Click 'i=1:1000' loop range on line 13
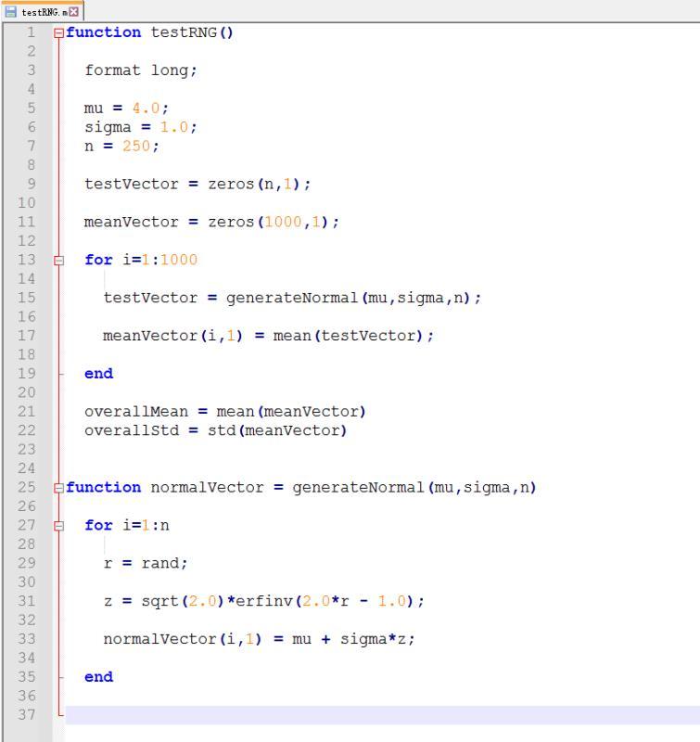This screenshot has height=742, width=700. pyautogui.click(x=159, y=260)
